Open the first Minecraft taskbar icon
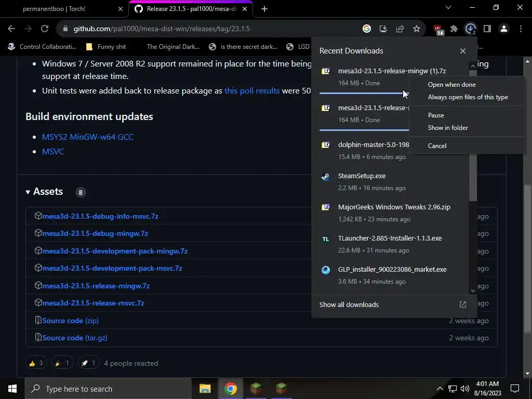This screenshot has height=399, width=532. coord(256,389)
